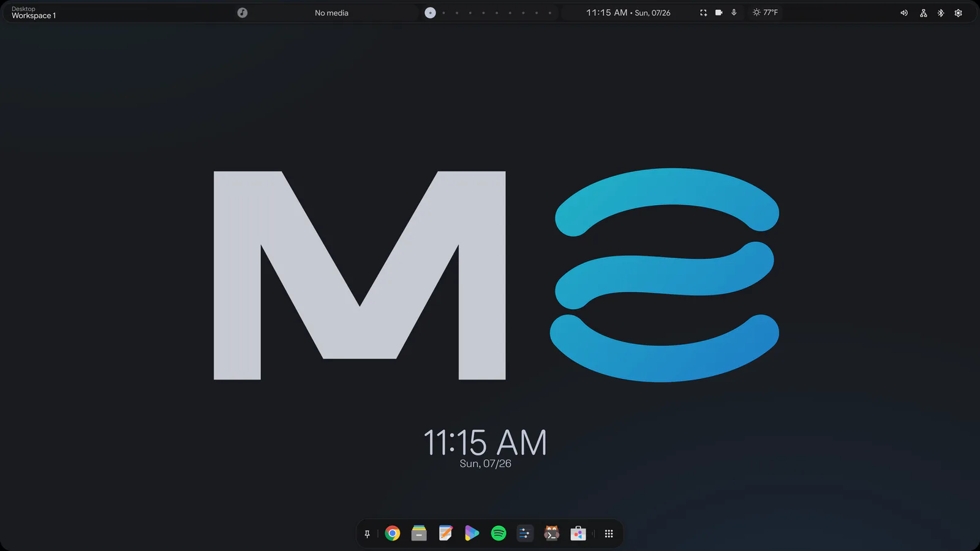The image size is (980, 551).
Task: Open the colorful play-triangle media app
Action: (472, 533)
